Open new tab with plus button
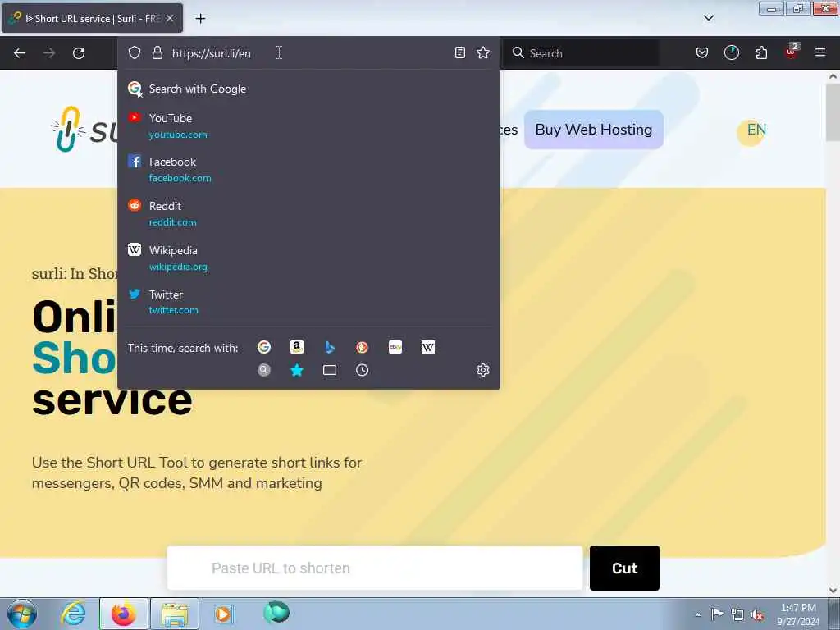840x630 pixels. coord(200,18)
